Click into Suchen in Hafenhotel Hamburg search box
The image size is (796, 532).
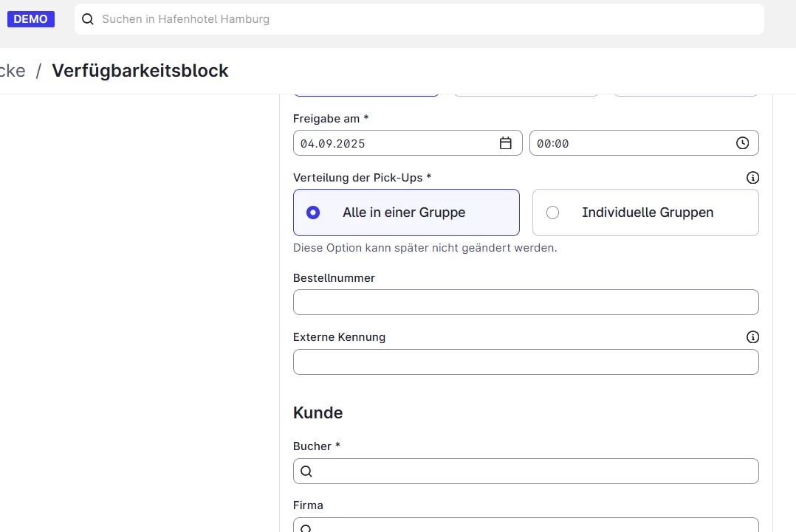(x=428, y=19)
